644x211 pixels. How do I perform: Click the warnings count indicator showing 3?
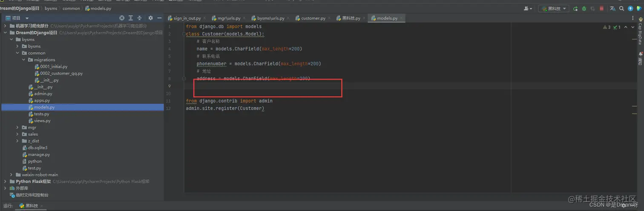coord(607,27)
